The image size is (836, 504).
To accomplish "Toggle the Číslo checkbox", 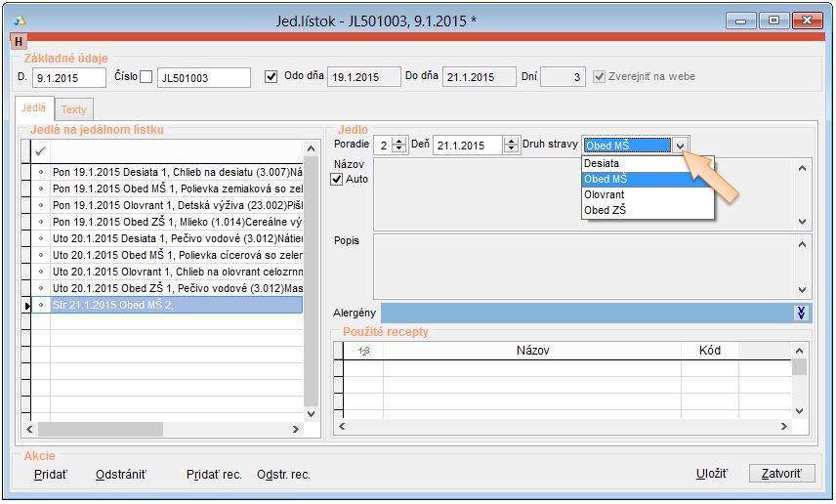I will pos(146,77).
